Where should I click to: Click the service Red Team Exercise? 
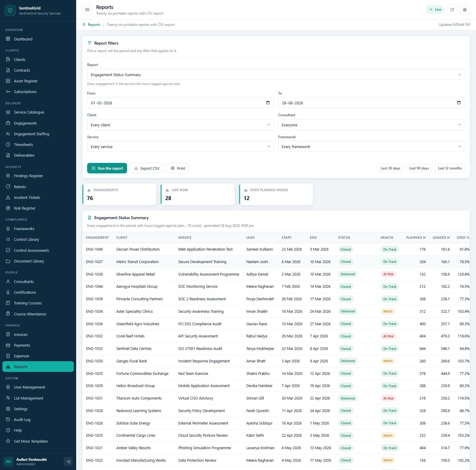(193, 373)
